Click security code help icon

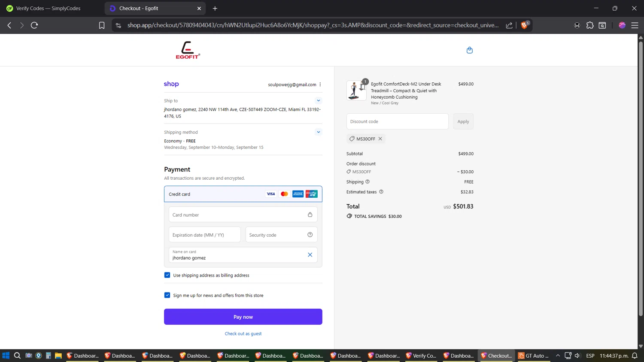310,235
